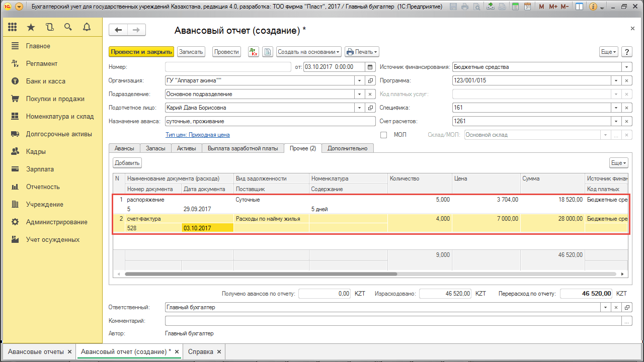
Task: Expand Источник финансирования dropdown
Action: coord(627,67)
